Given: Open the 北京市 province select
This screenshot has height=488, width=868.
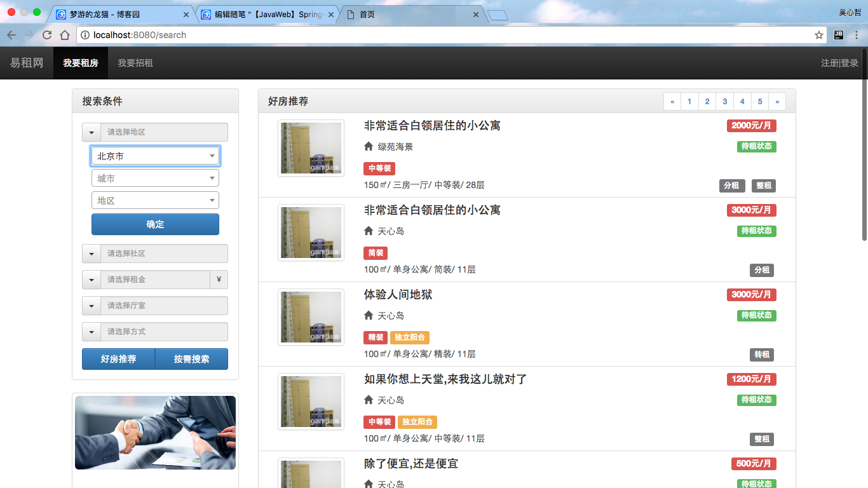Looking at the screenshot, I should [x=156, y=156].
